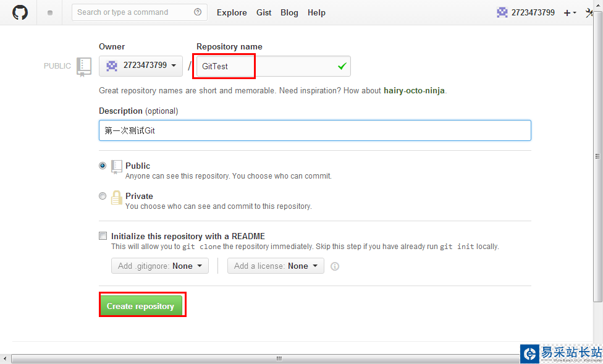Open the GitHub Octocat home logo

point(20,12)
